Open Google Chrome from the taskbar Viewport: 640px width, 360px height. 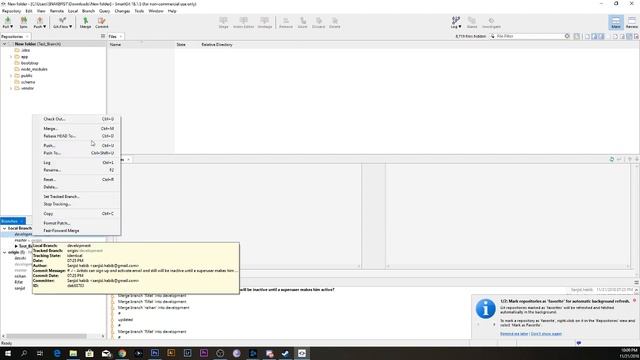[122, 353]
